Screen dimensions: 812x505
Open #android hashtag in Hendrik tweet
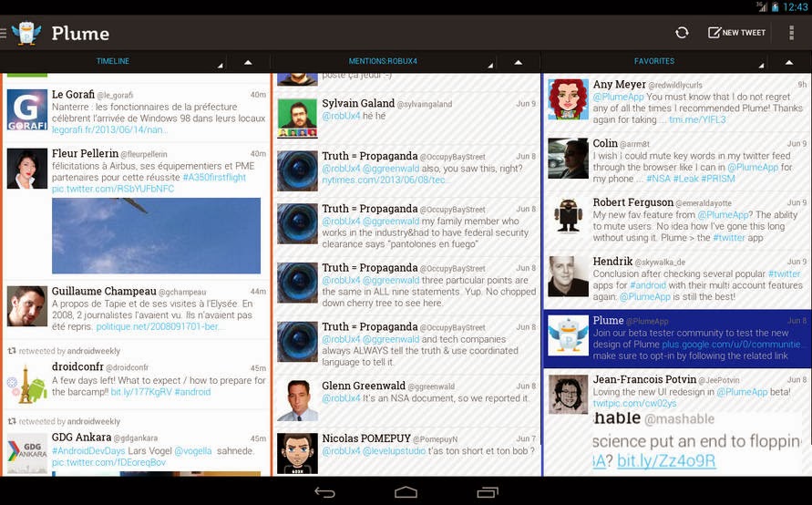(648, 285)
